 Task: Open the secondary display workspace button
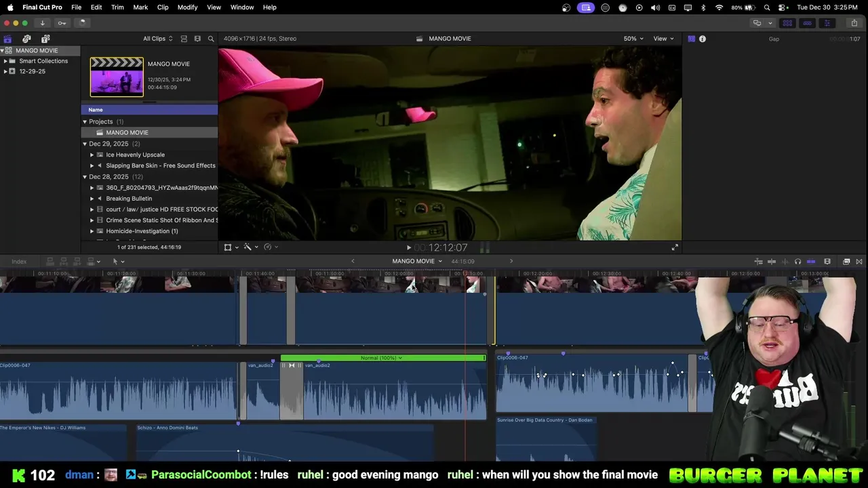[757, 23]
